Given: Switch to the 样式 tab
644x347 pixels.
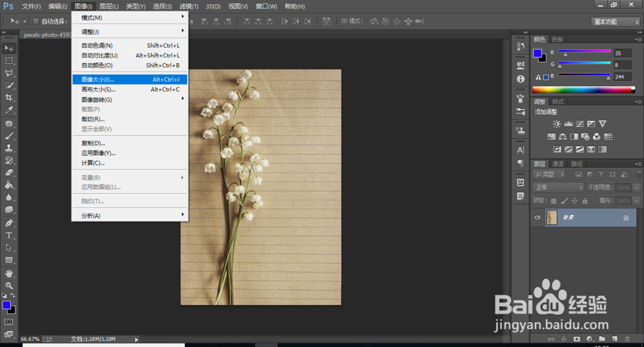Looking at the screenshot, I should point(558,102).
